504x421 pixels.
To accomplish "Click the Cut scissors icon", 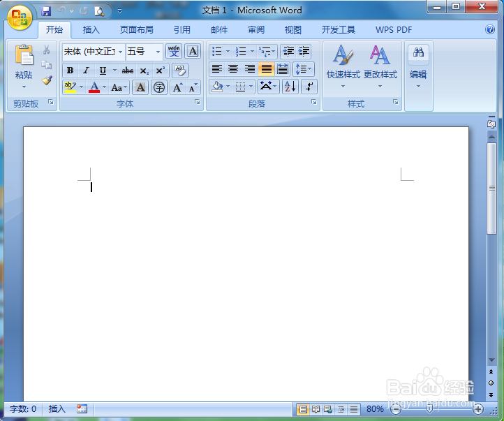I will (47, 50).
